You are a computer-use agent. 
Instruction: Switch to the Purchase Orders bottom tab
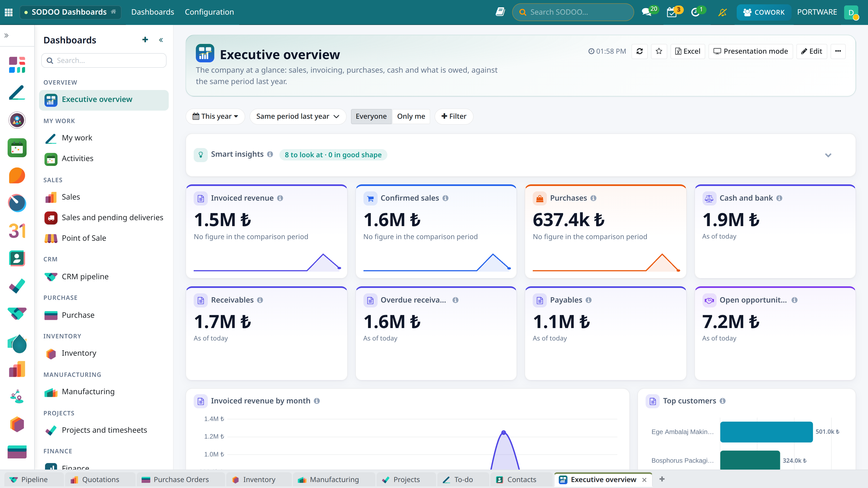coord(181,479)
